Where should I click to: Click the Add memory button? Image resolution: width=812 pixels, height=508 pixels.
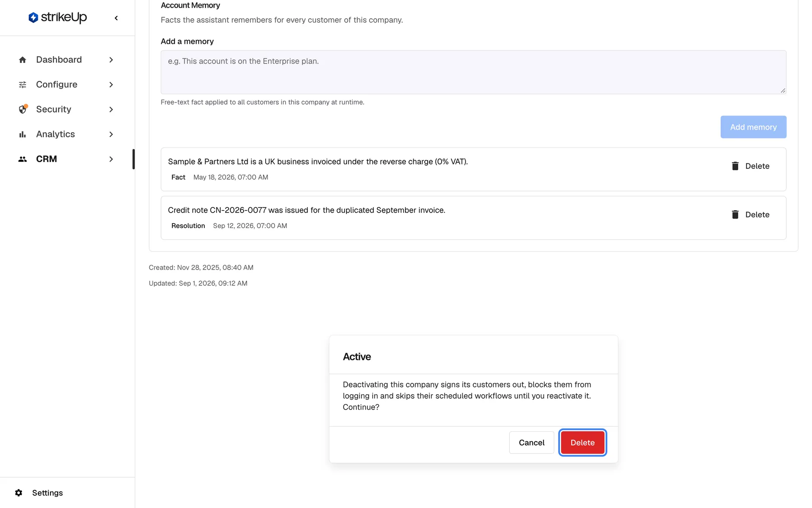coord(753,127)
